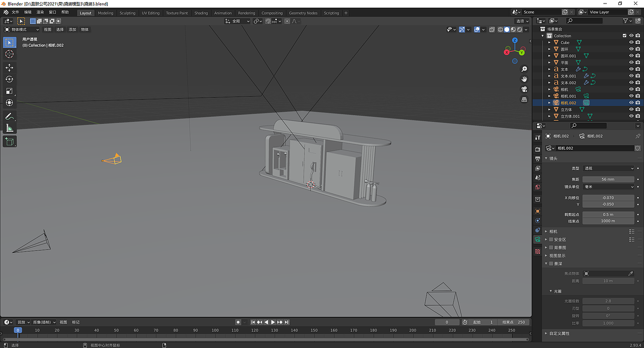Select the Cursor tool in left toolbar
Image resolution: width=644 pixels, height=348 pixels.
pos(10,54)
